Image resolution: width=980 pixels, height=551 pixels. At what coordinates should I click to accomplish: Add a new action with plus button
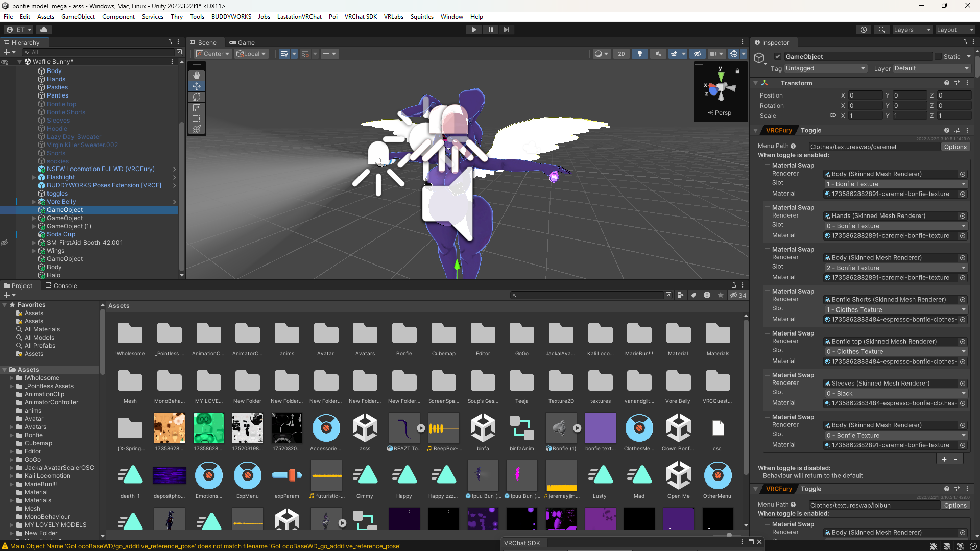coord(944,459)
